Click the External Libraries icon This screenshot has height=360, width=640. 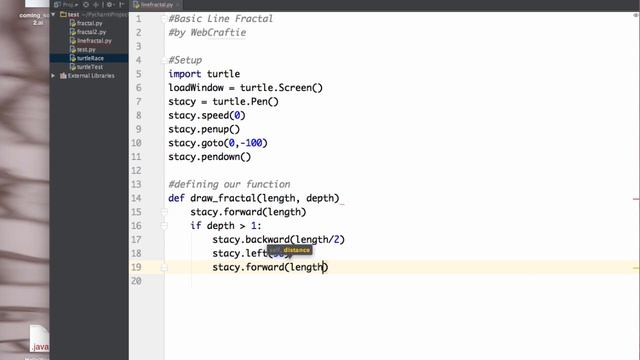tap(63, 76)
